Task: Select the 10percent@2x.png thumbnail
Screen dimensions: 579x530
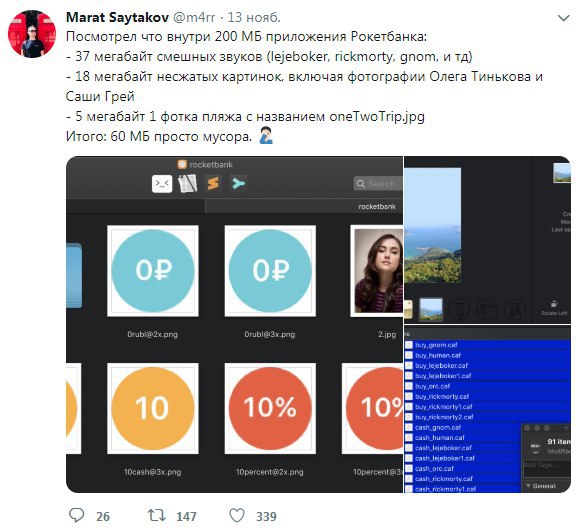Action: click(x=270, y=408)
